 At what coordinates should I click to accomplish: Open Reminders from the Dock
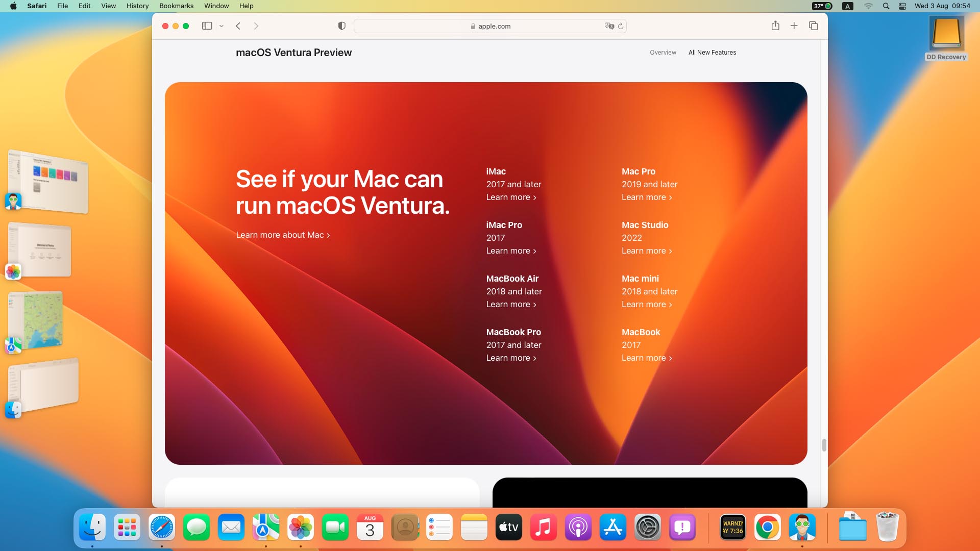click(x=439, y=527)
